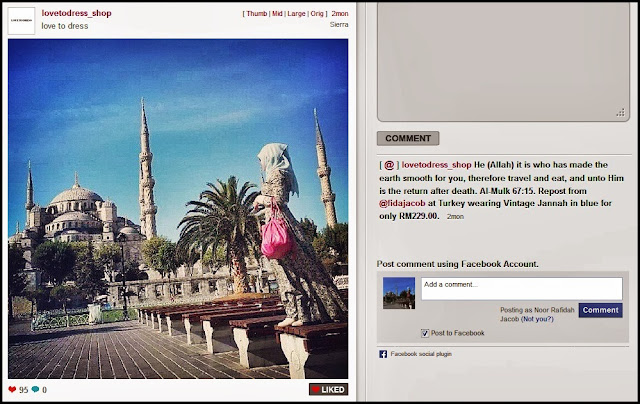
Task: Click the blue Facebook Comment button
Action: (600, 310)
